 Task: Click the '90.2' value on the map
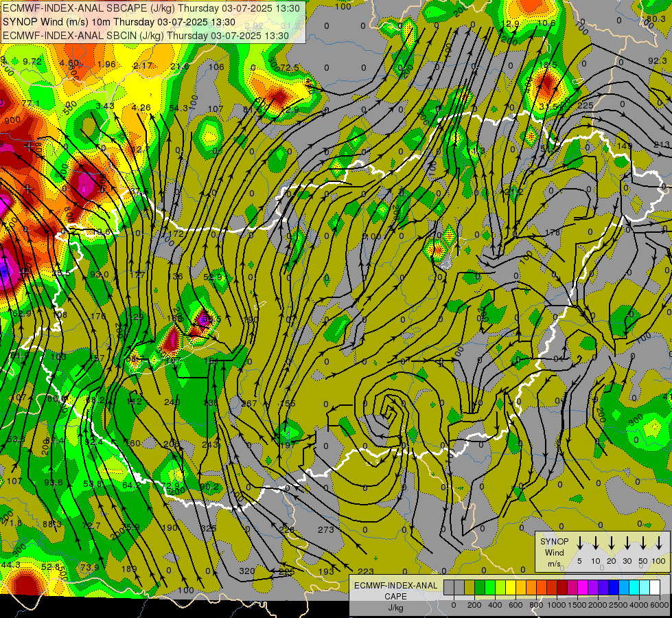[x=209, y=486]
